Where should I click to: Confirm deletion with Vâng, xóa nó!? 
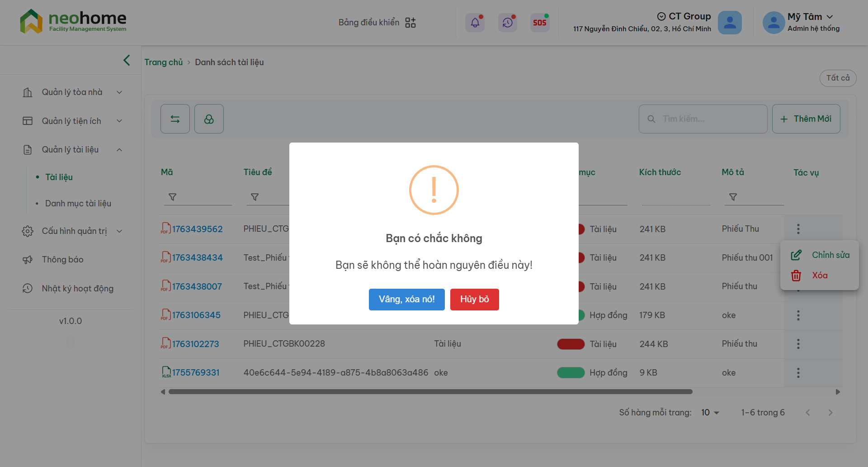(406, 299)
